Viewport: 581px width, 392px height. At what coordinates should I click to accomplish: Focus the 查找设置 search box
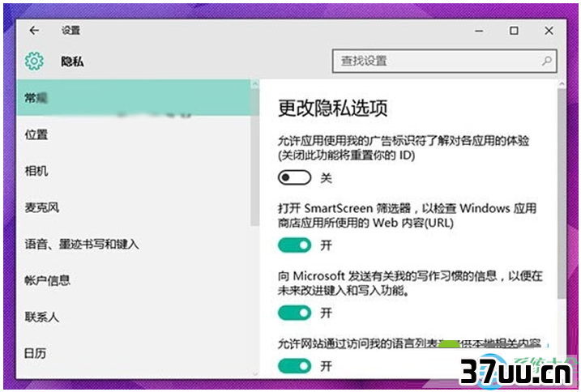click(444, 61)
